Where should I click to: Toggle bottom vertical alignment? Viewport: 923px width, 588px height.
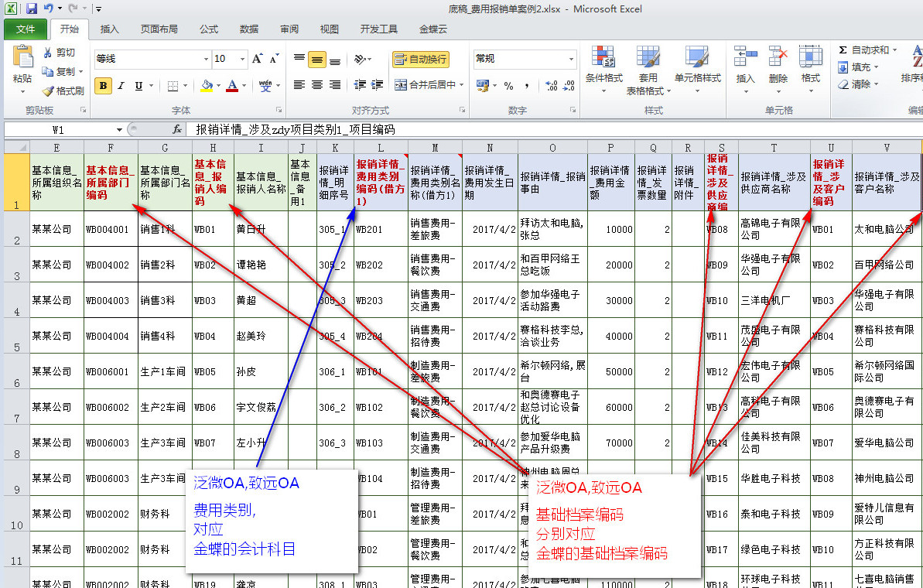tap(335, 60)
